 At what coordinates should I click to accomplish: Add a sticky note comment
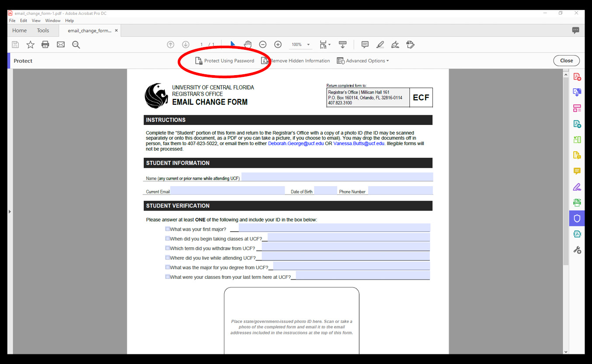(365, 45)
